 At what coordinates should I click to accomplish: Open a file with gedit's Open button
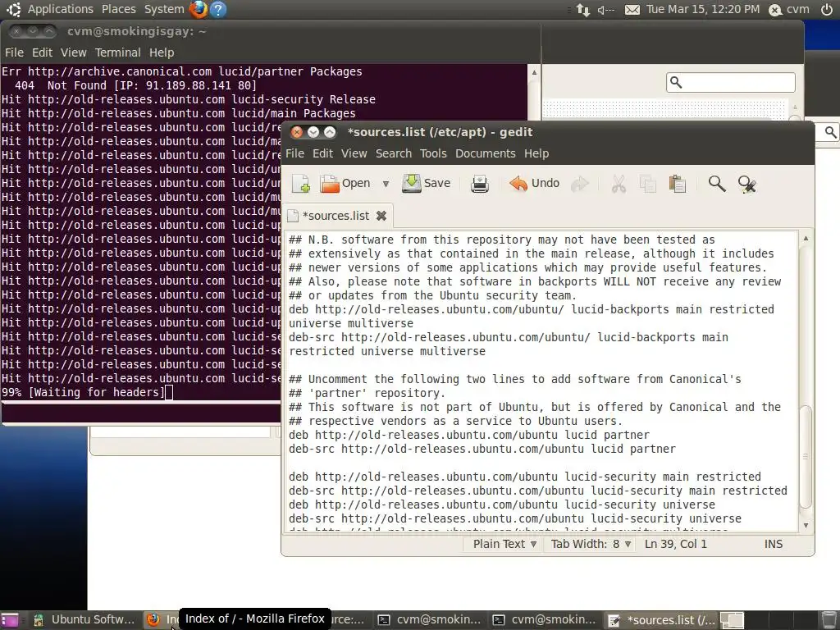[x=345, y=184]
